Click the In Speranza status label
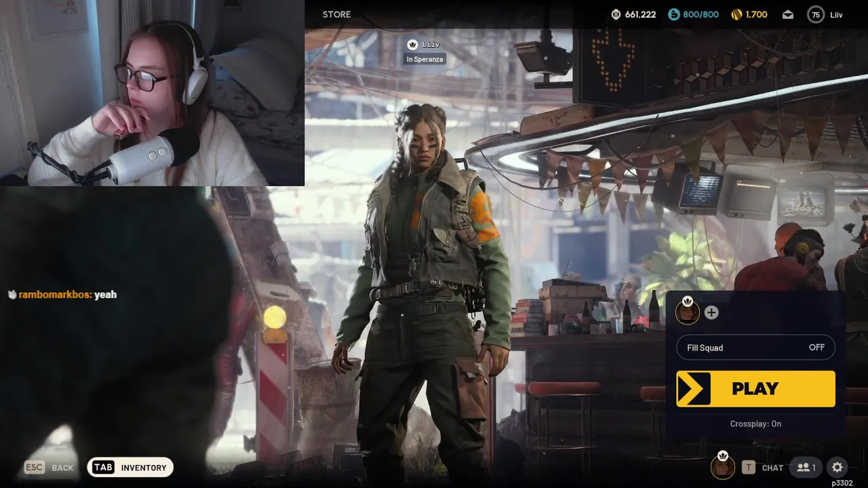This screenshot has width=868, height=488. [425, 60]
